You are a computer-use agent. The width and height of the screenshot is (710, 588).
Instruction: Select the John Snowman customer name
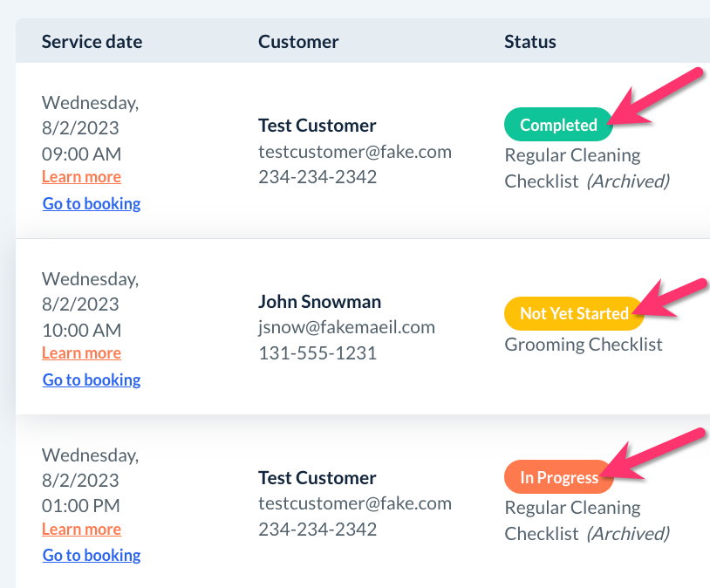click(319, 302)
